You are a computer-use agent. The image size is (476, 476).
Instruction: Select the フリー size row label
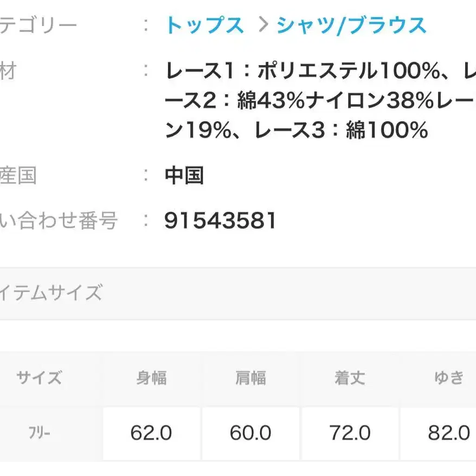click(40, 433)
